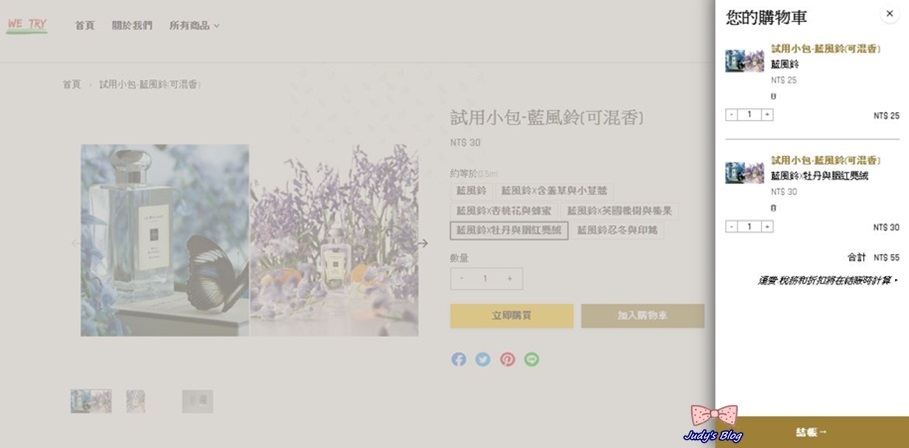
Task: Go to the 首頁 nav item
Action: [x=85, y=26]
